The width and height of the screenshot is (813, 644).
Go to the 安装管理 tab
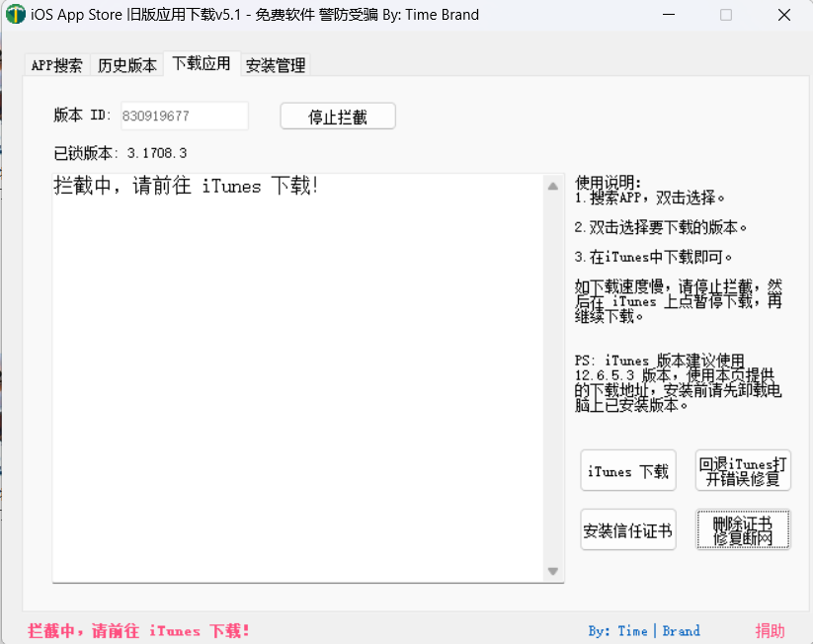point(276,65)
